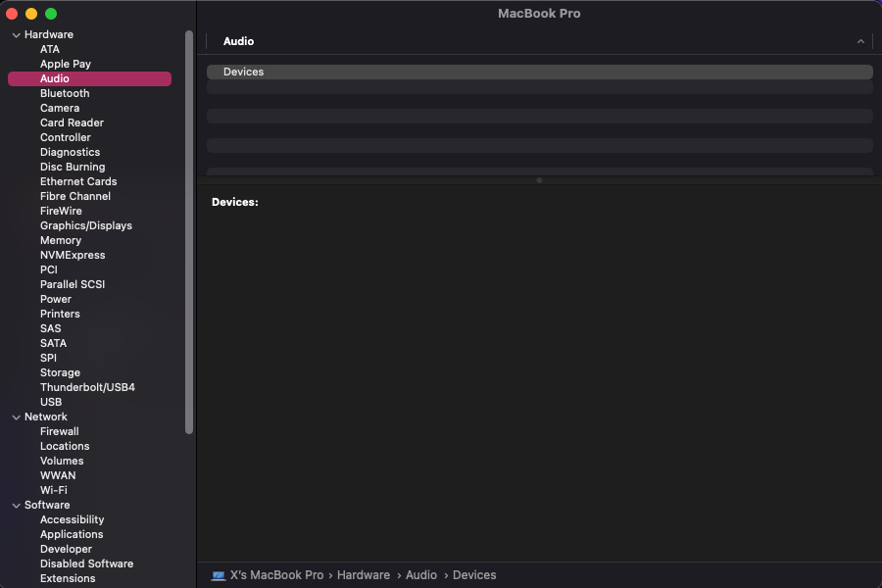Open Ethernet Cards section
Image resolution: width=882 pixels, height=588 pixels.
78,181
